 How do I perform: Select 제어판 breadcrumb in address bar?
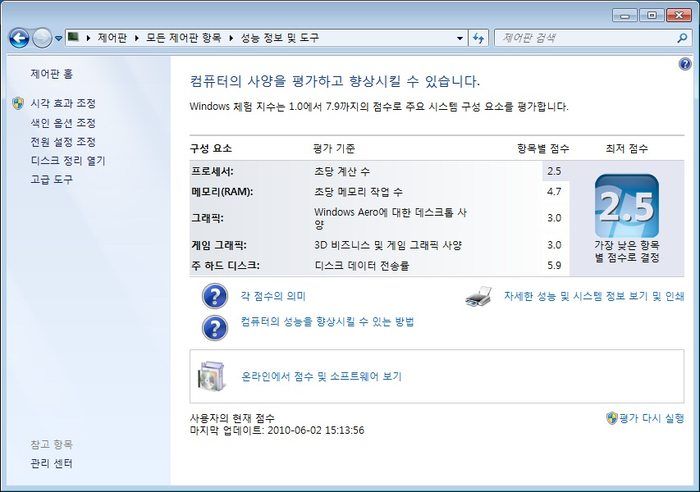point(112,38)
